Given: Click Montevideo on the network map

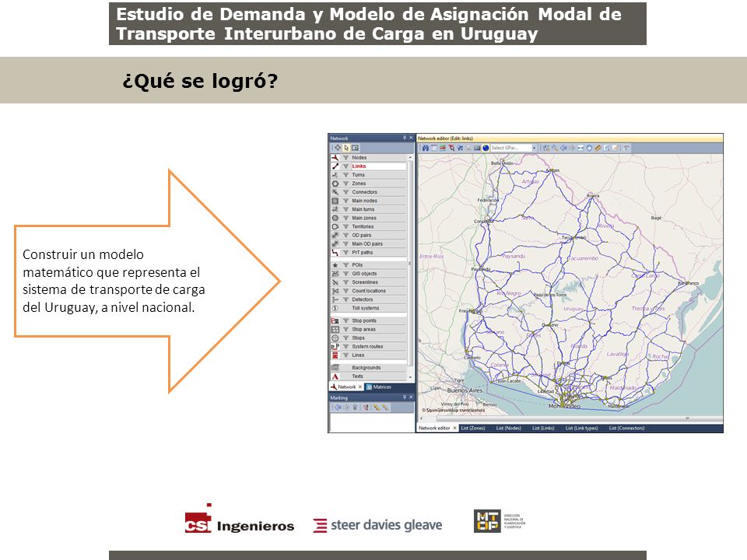Looking at the screenshot, I should coord(565,406).
